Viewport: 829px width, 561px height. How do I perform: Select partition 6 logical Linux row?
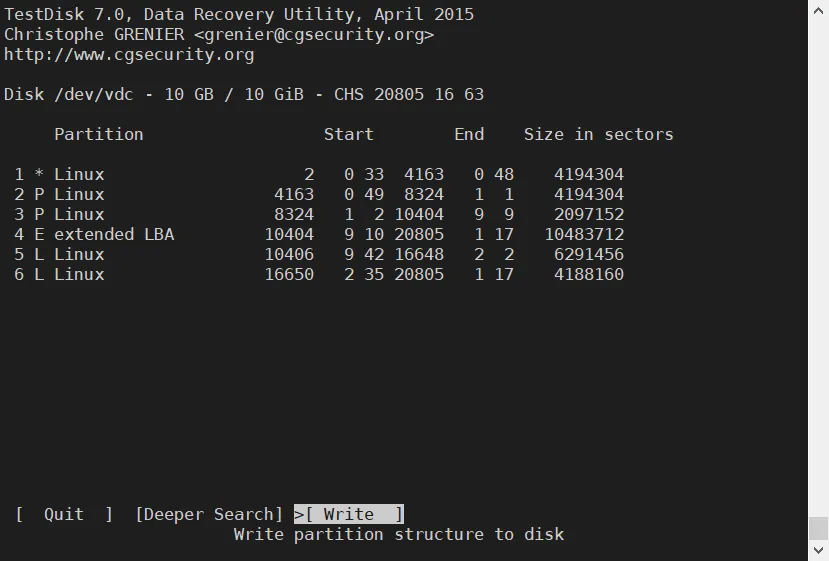click(x=319, y=274)
